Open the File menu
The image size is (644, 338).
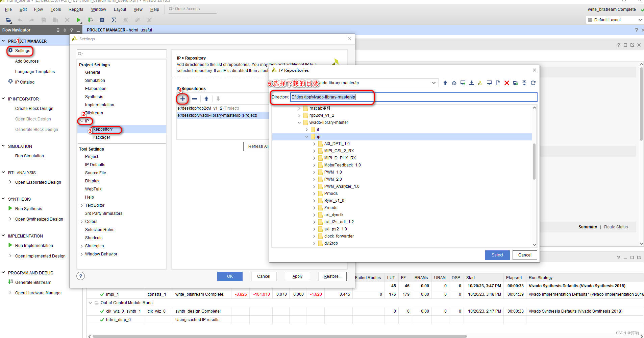[x=8, y=9]
